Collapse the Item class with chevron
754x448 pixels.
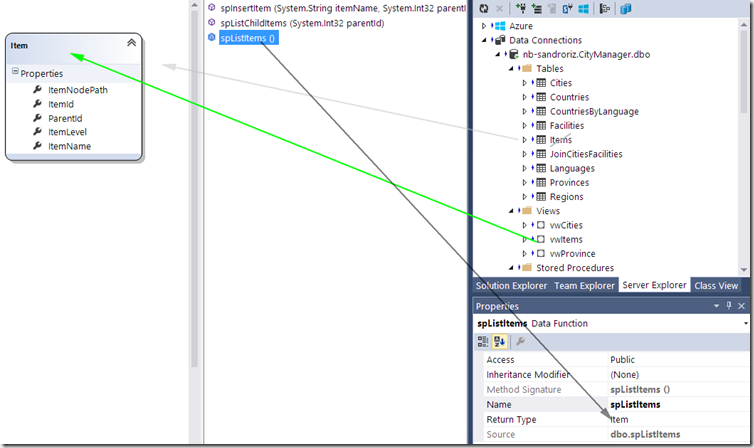[131, 43]
